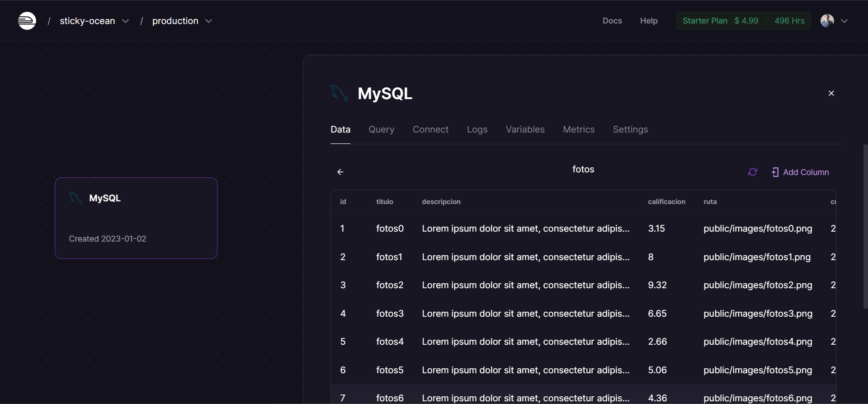Viewport: 868px width, 404px height.
Task: Click the Created 2023-01-02 label
Action: point(108,239)
